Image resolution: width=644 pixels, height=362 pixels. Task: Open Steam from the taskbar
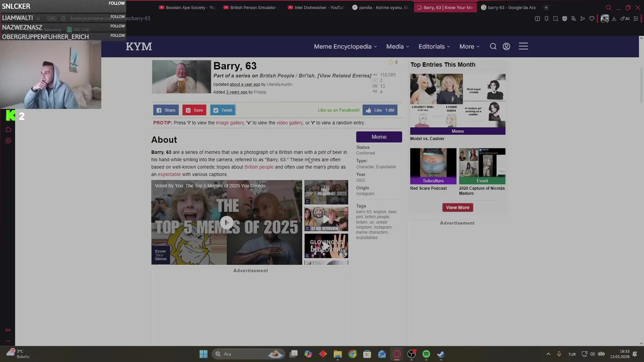tap(441, 354)
